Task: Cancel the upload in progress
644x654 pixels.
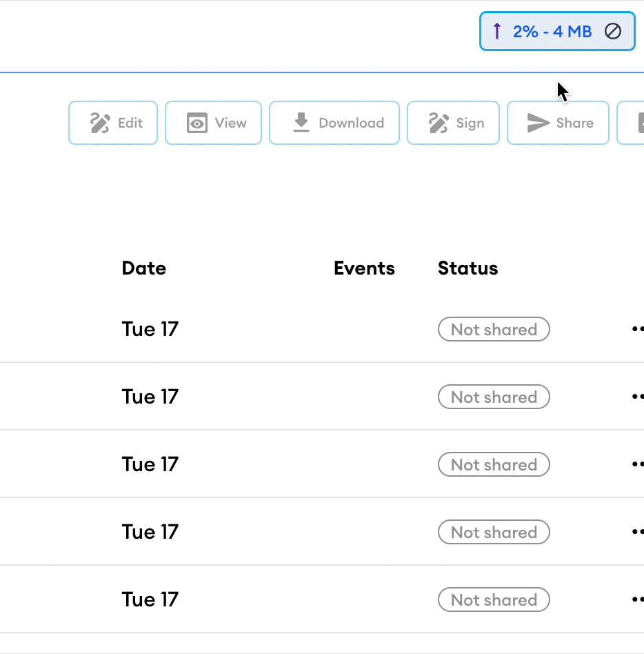Action: pyautogui.click(x=613, y=31)
